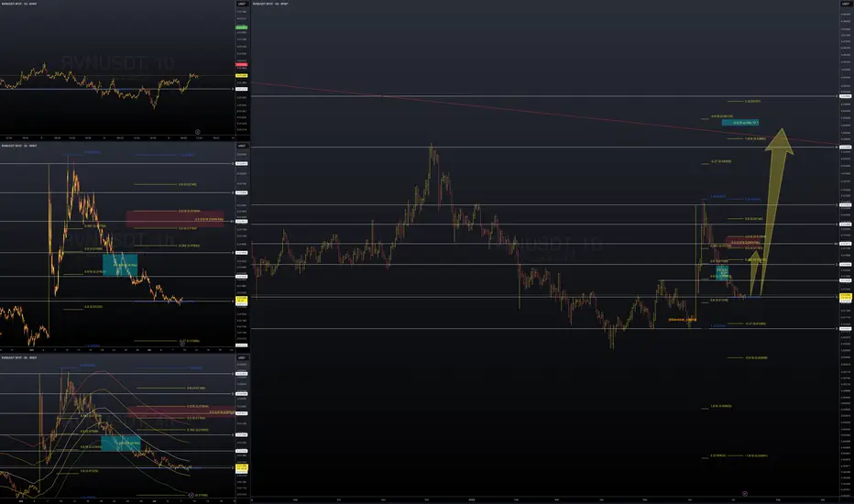Viewport: 854px width, 504px height.
Task: Select small yellow arrow drawing in main chart
Action: coord(754,272)
